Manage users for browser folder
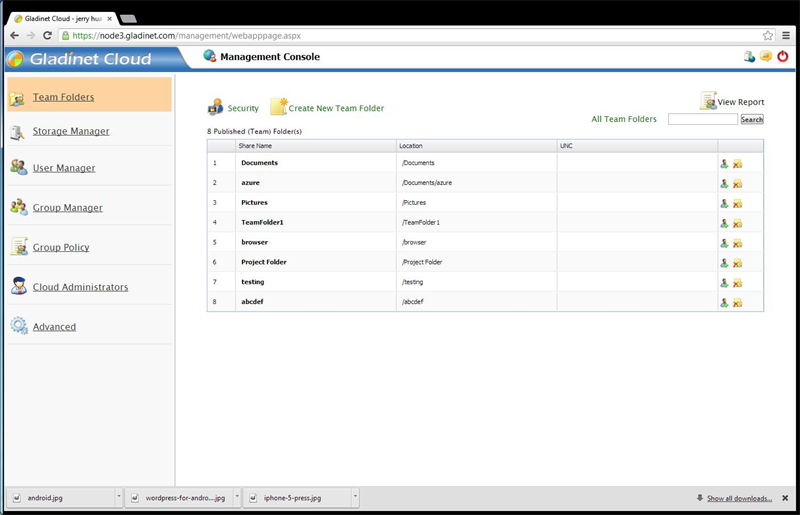The height and width of the screenshot is (515, 800). click(724, 243)
